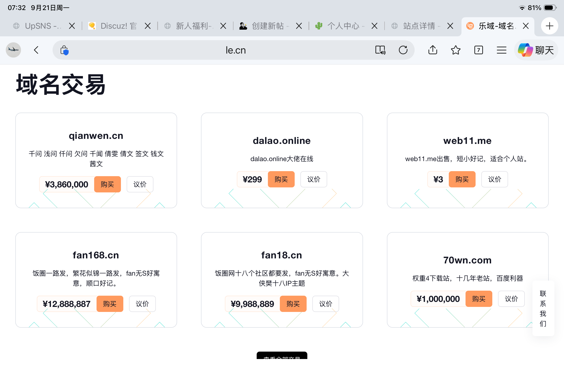564x392 pixels.
Task: Negotiate price for dalao.online
Action: [314, 179]
